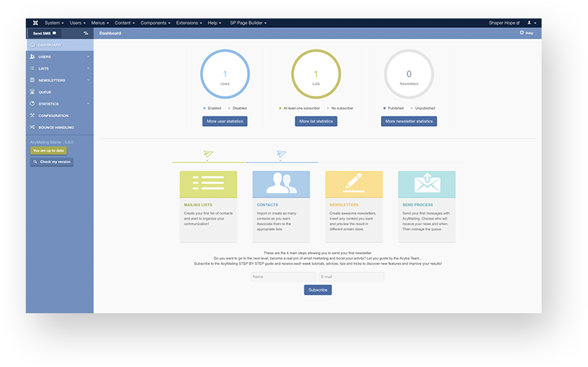Screen dimensions: 588x367
Task: Open the SP Page Builder dropdown
Action: pyautogui.click(x=248, y=23)
